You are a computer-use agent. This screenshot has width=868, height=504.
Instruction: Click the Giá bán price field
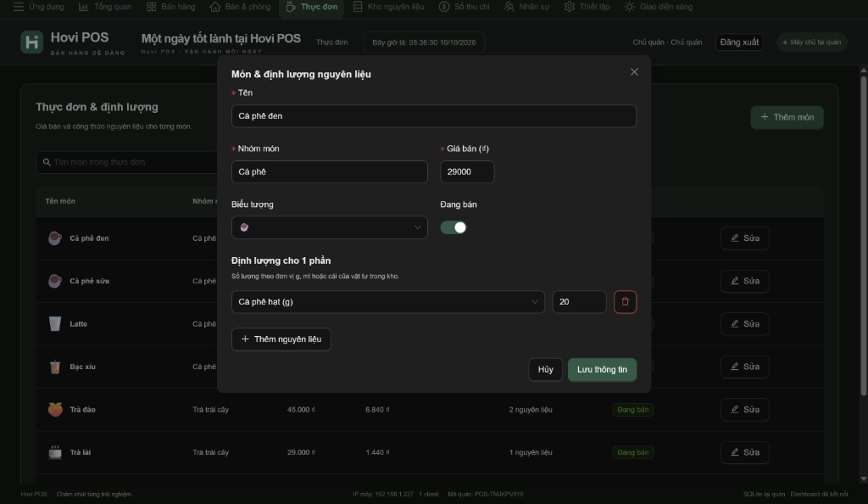click(x=467, y=171)
